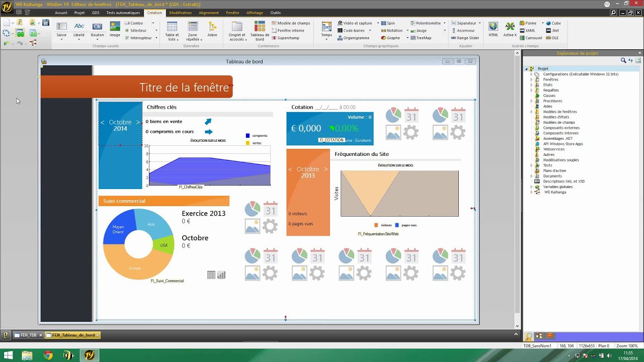
Task: Add a Potentiomètre slider control
Action: 426,23
